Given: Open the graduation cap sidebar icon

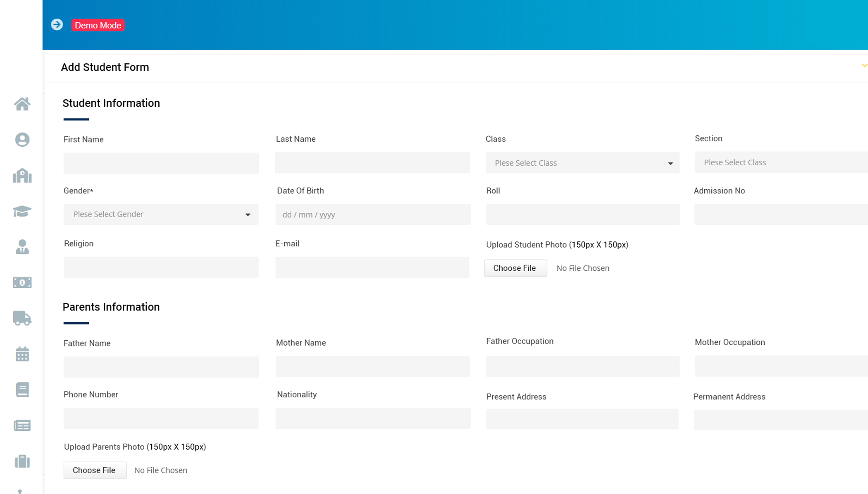Looking at the screenshot, I should click(22, 211).
